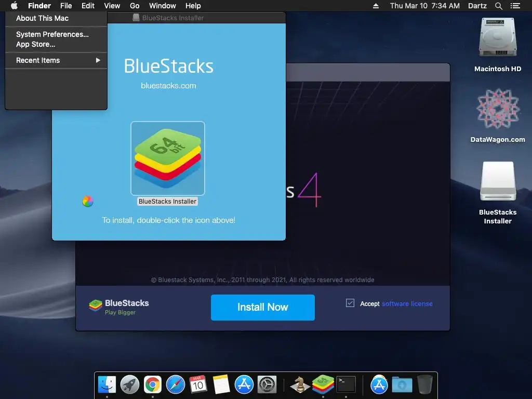
Task: Select the BlueStacks Installer desktop volume icon
Action: [498, 181]
